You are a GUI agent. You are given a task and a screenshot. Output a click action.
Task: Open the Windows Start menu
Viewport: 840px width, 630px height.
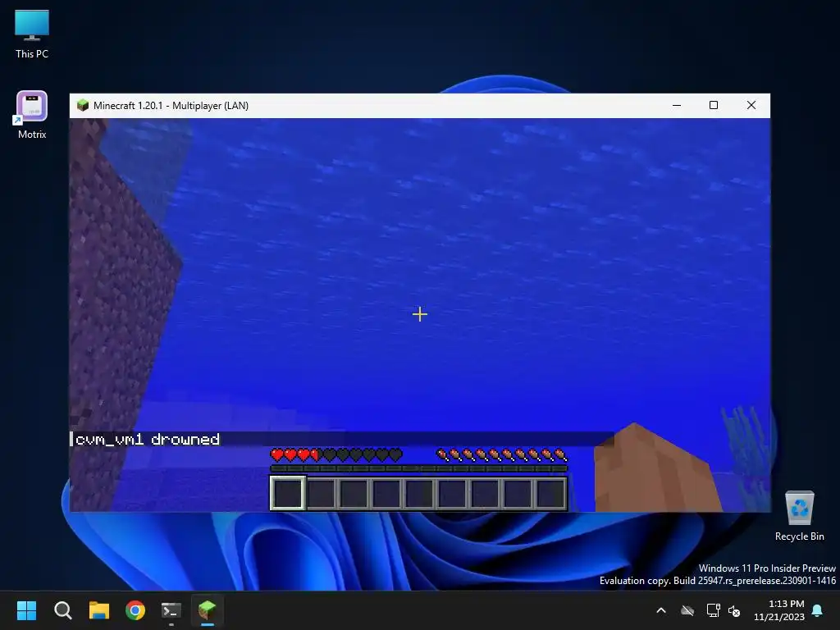(x=26, y=610)
